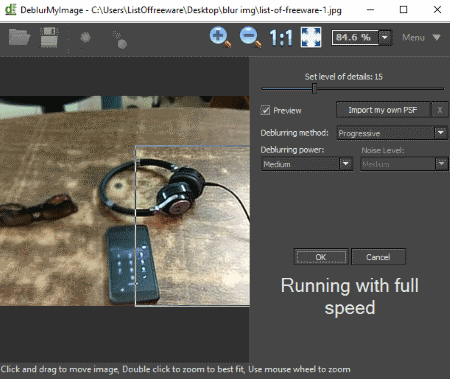This screenshot has height=379, width=450.
Task: Click the save image disk icon
Action: 49,37
